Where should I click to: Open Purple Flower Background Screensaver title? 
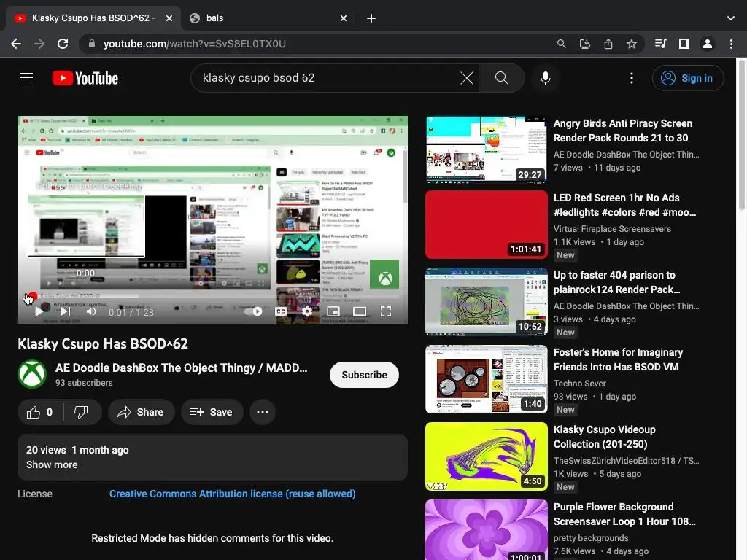tap(624, 514)
